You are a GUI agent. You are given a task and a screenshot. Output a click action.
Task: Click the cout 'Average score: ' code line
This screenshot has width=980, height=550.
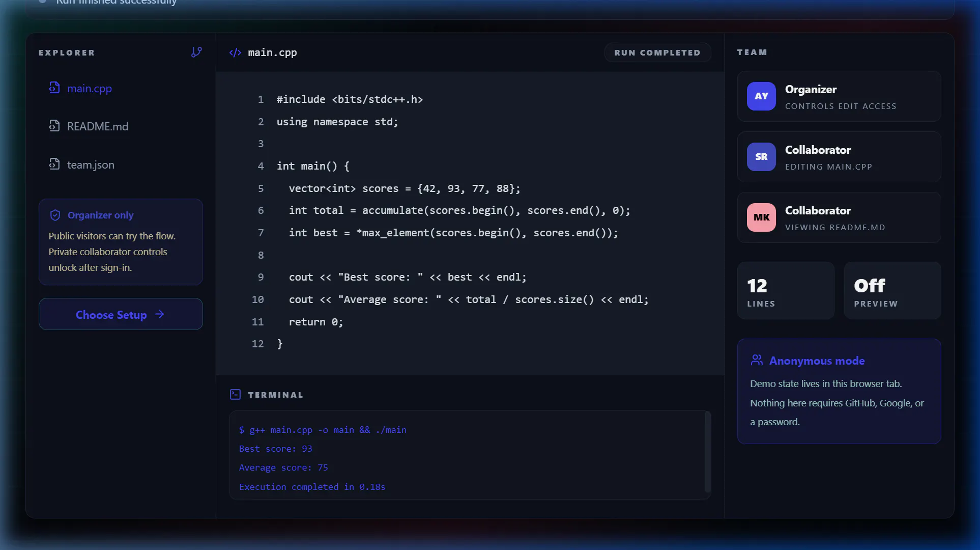[x=469, y=299]
